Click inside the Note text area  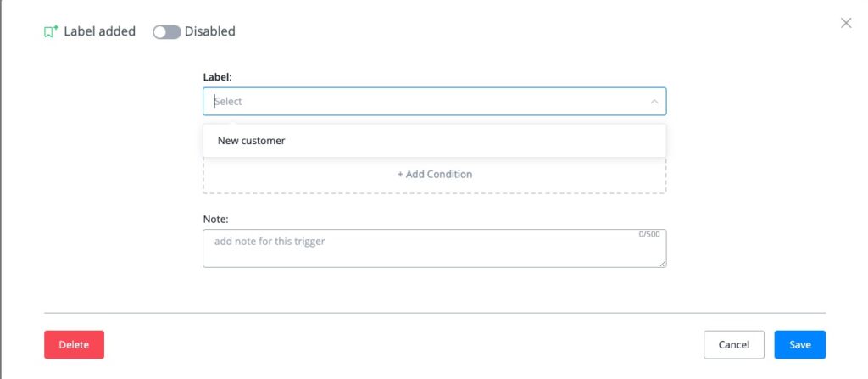point(424,250)
